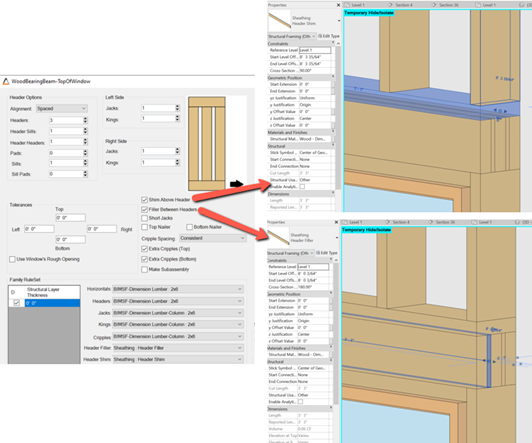Click the Left Side Jacks stepper
The image size is (532, 443).
[x=177, y=108]
